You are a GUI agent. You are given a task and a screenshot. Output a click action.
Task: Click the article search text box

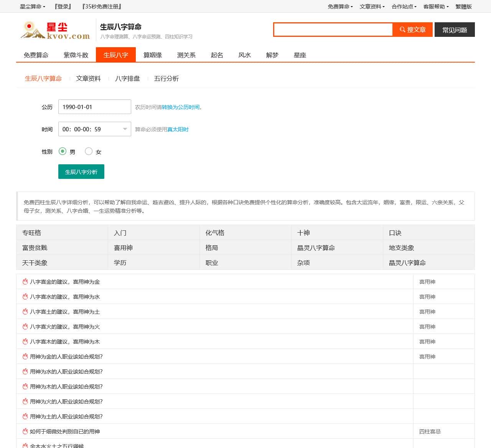click(x=333, y=30)
